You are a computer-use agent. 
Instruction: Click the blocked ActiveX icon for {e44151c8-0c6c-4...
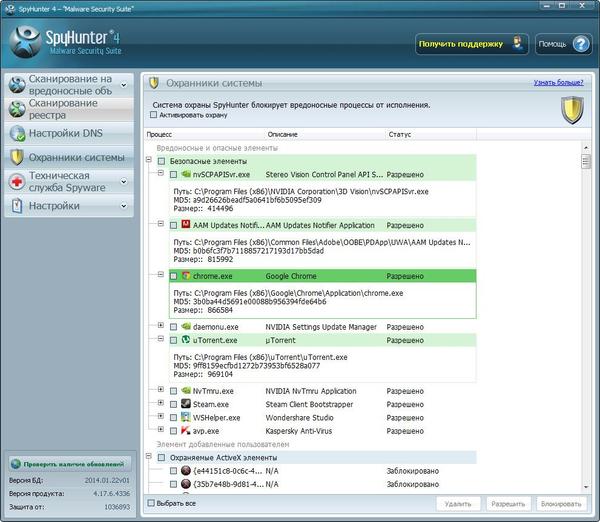[186, 470]
